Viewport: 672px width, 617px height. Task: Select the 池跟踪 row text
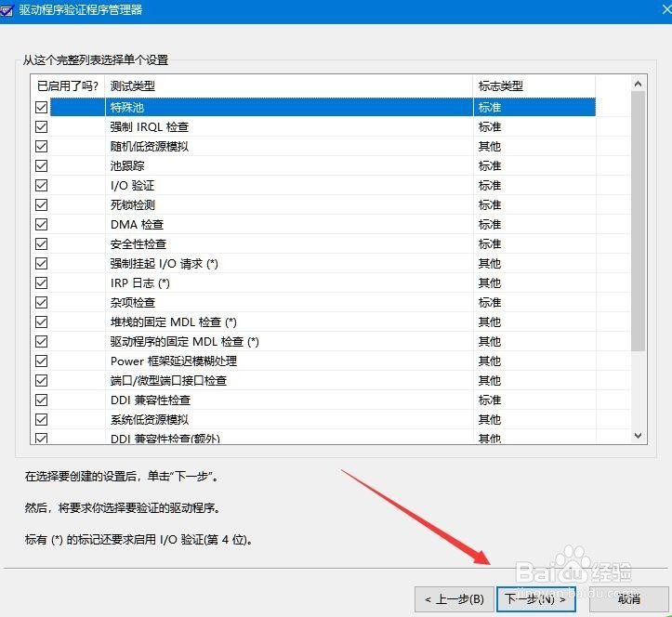pyautogui.click(x=127, y=165)
